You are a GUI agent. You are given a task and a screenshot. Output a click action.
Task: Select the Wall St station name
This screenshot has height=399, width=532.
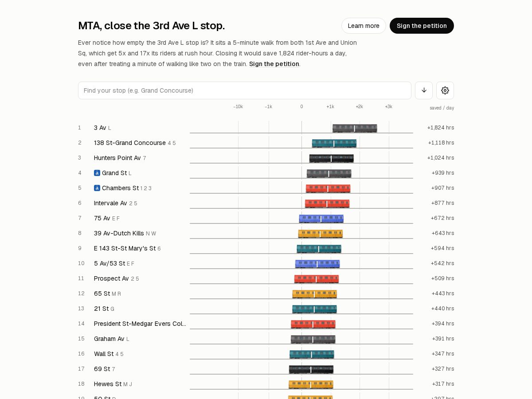point(104,354)
